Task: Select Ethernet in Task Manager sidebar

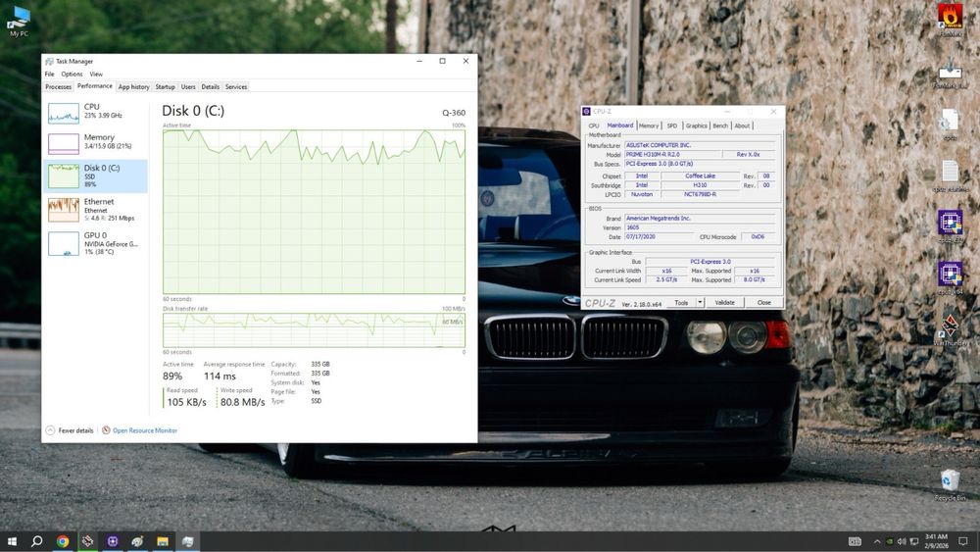Action: (x=96, y=210)
